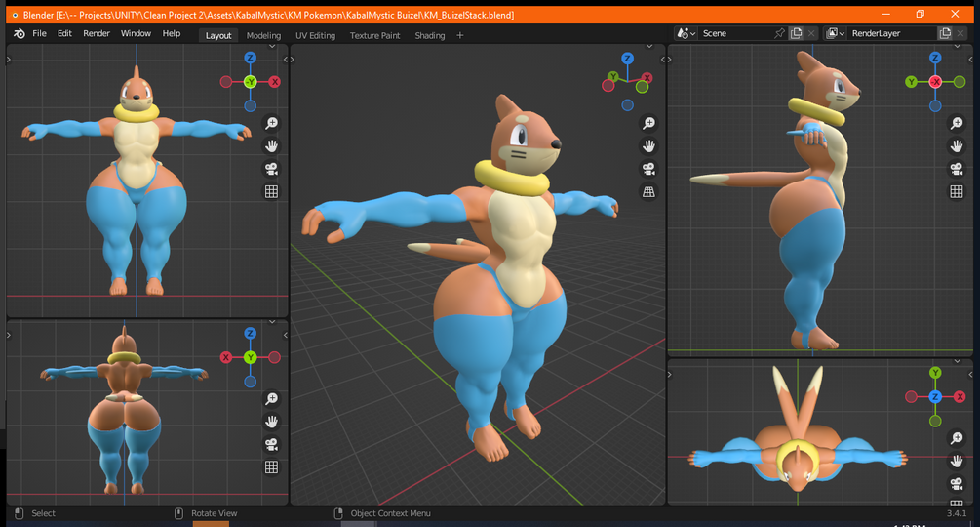Click the pan hand icon in top view viewport
The width and height of the screenshot is (980, 527).
[x=957, y=462]
